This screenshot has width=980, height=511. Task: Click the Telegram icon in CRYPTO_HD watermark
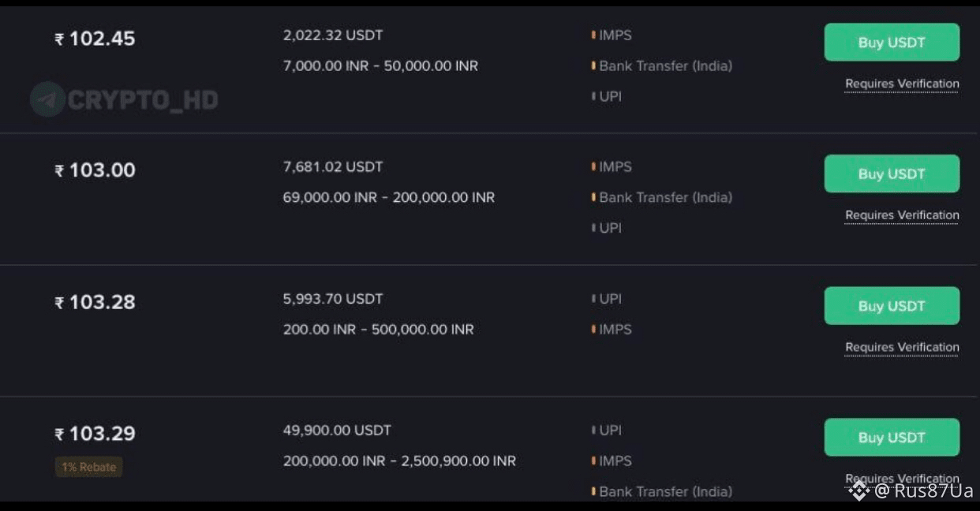click(47, 99)
